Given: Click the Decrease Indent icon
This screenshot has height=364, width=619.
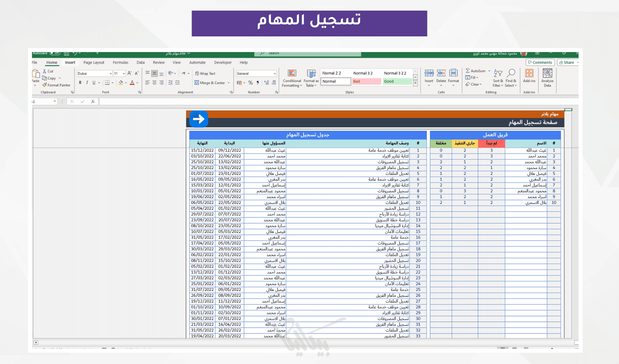Looking at the screenshot, I should (170, 83).
